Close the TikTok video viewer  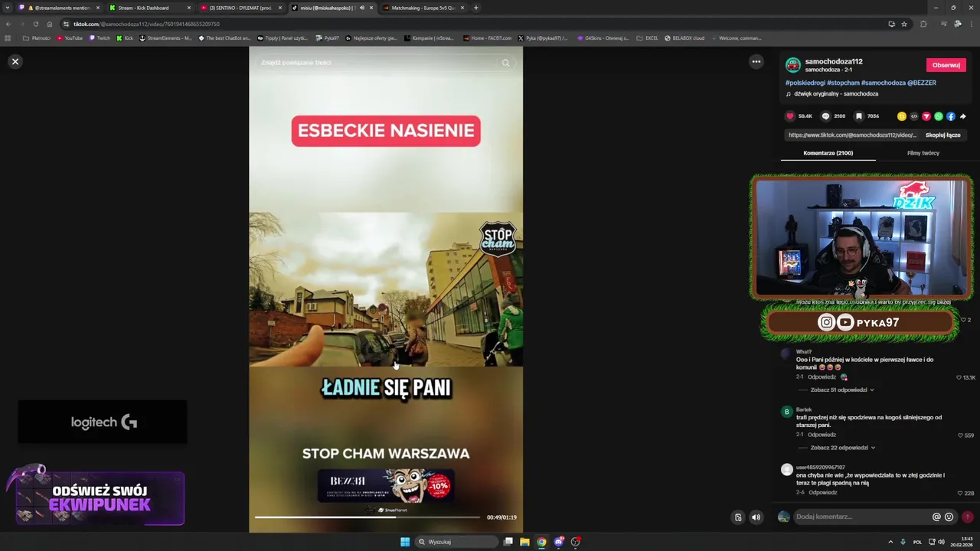15,61
